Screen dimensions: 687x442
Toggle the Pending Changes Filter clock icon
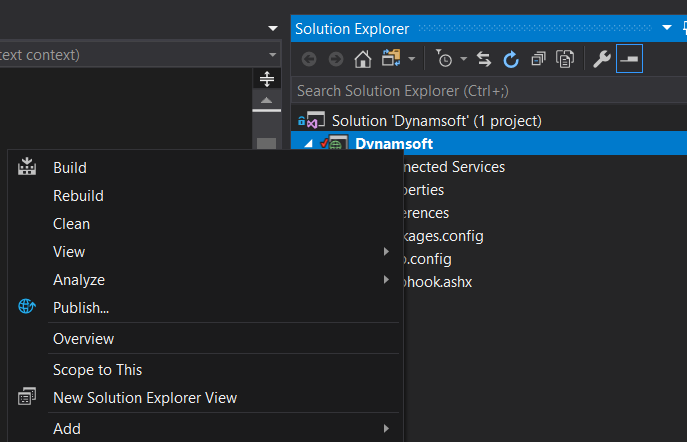444,60
